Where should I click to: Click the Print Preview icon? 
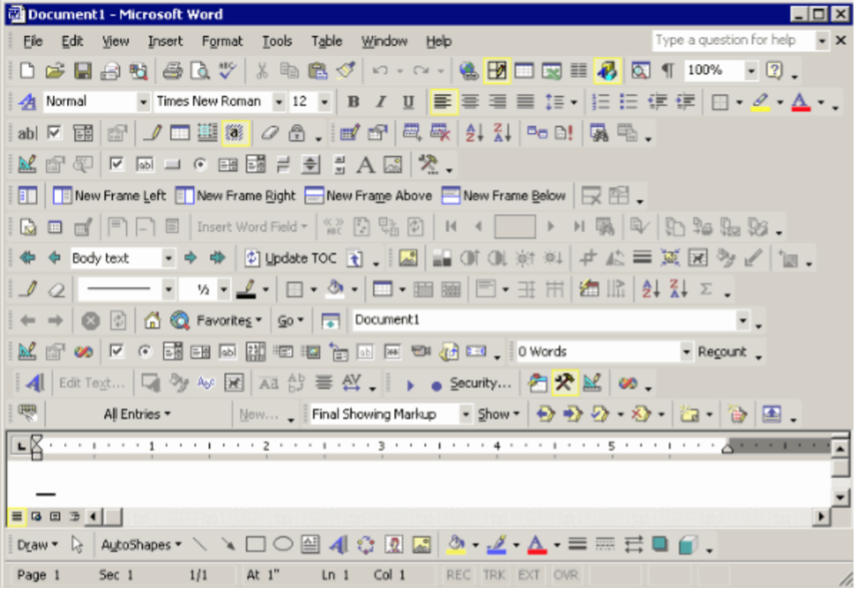coord(200,71)
